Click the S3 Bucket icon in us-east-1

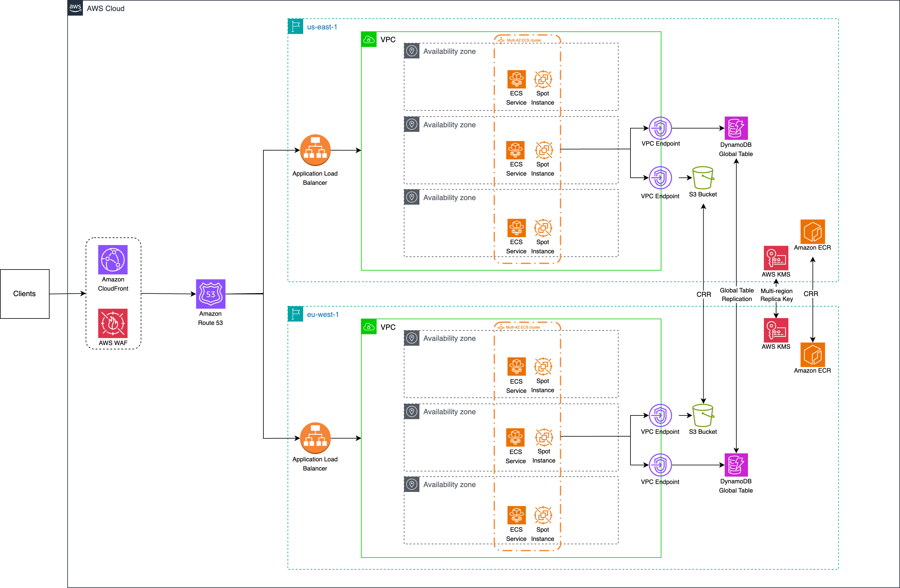pyautogui.click(x=703, y=178)
